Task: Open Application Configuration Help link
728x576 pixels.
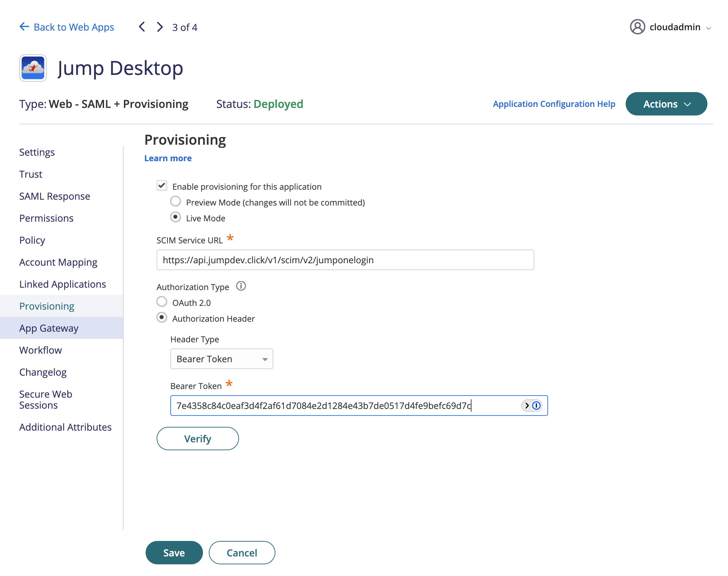Action: coord(554,104)
